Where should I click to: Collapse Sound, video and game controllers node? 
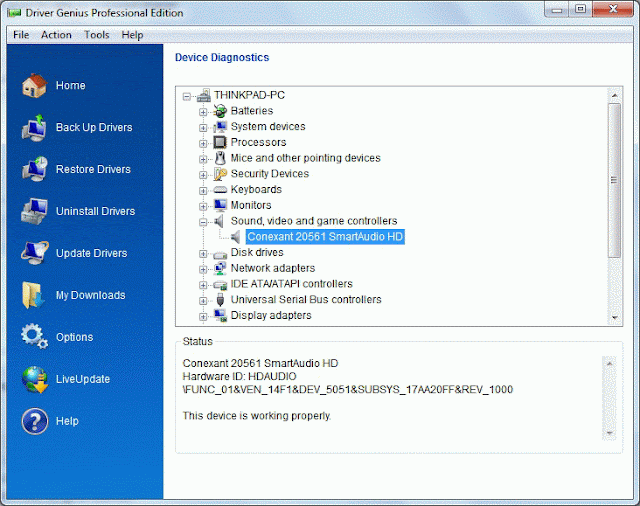point(203,222)
